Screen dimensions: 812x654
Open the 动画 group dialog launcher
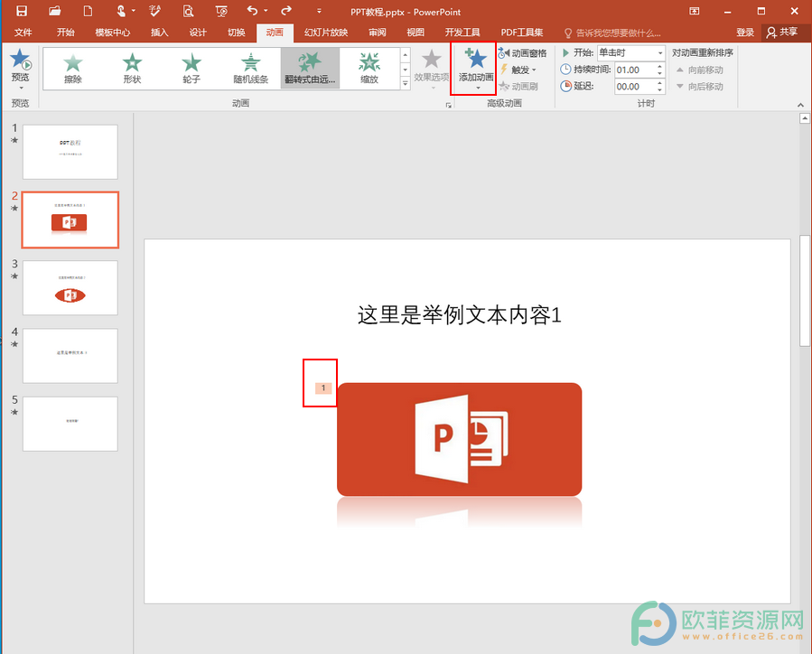click(x=449, y=105)
